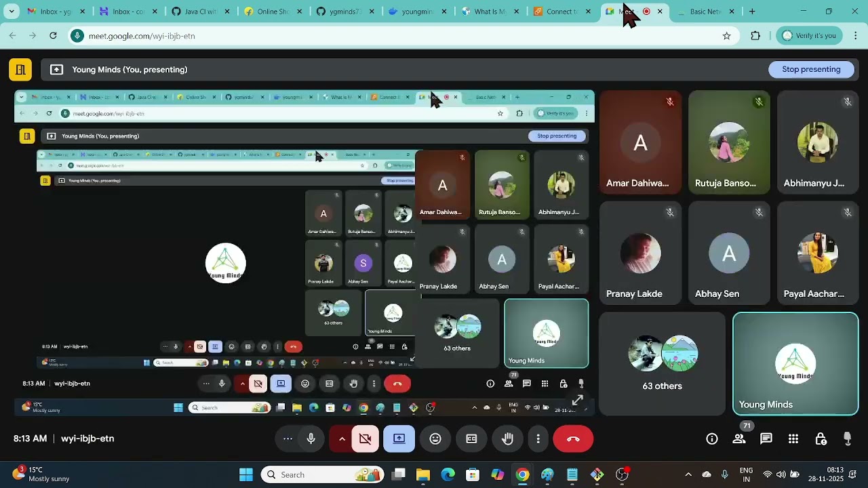This screenshot has height=488, width=868.
Task: Bookmark this page with the star
Action: [x=726, y=35]
